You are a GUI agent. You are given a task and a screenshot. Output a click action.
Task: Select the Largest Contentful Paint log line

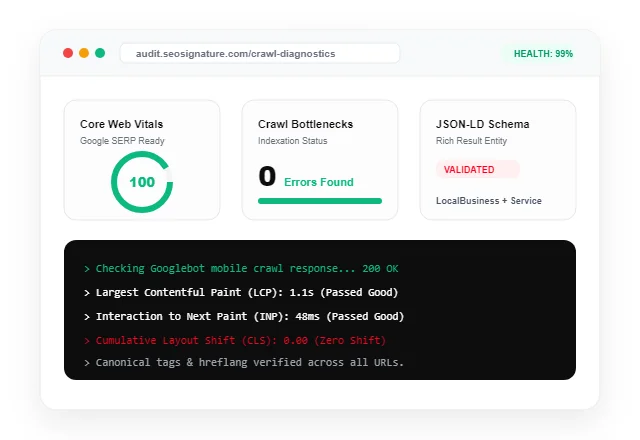241,293
